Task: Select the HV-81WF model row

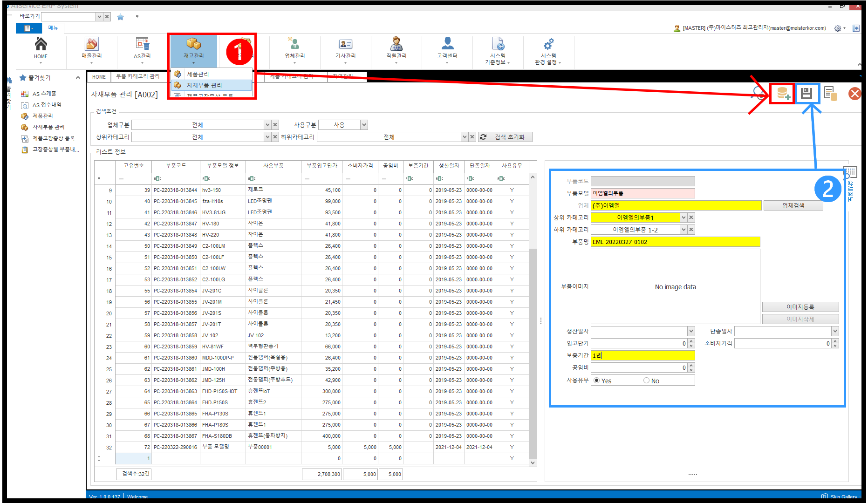Action: click(x=312, y=347)
